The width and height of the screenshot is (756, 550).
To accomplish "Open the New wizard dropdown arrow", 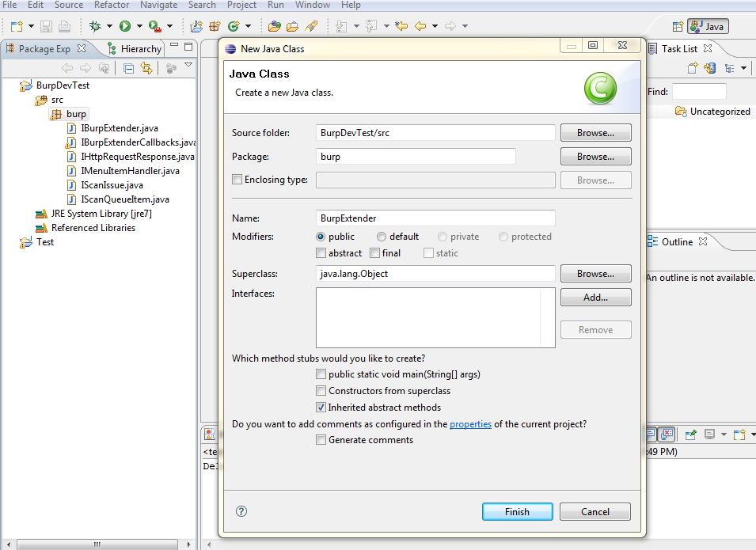I will [x=31, y=26].
